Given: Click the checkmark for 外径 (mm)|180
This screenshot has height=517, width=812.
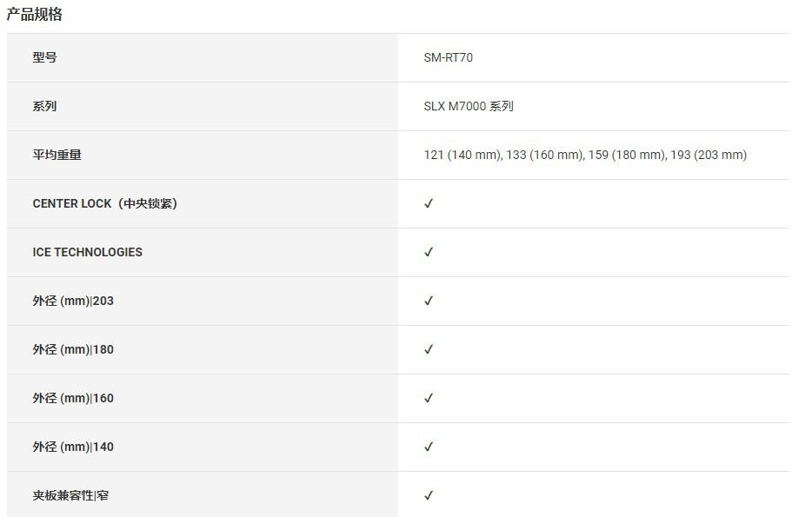Looking at the screenshot, I should [429, 349].
